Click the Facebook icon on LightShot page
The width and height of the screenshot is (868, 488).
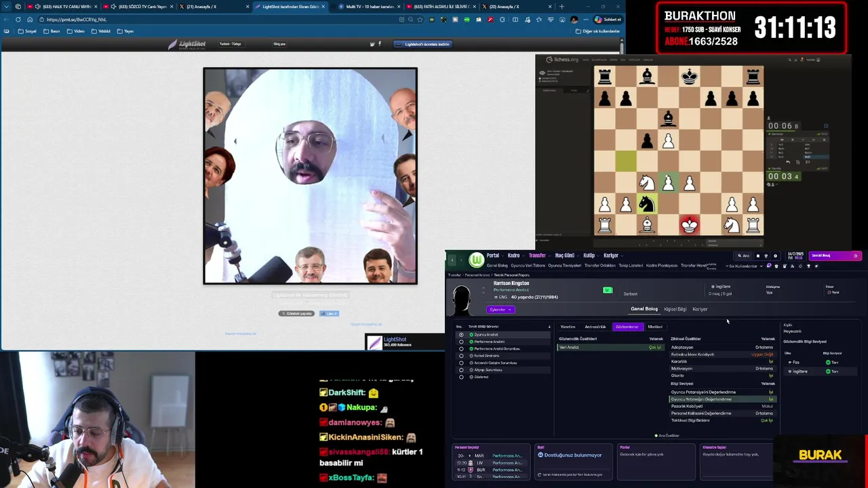[380, 44]
